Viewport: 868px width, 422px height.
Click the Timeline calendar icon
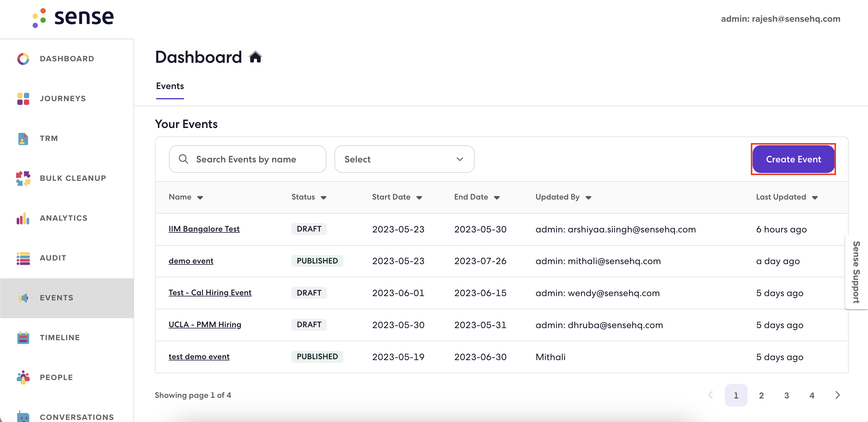pos(23,337)
